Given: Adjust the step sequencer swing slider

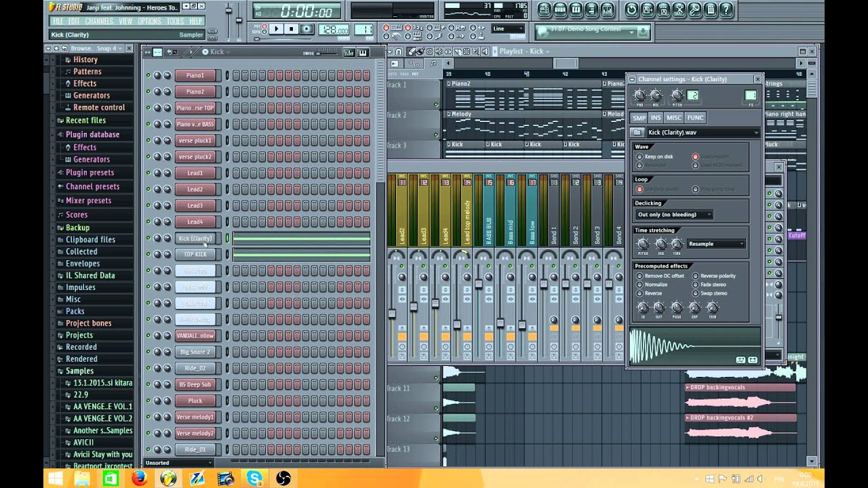Looking at the screenshot, I should (x=328, y=53).
